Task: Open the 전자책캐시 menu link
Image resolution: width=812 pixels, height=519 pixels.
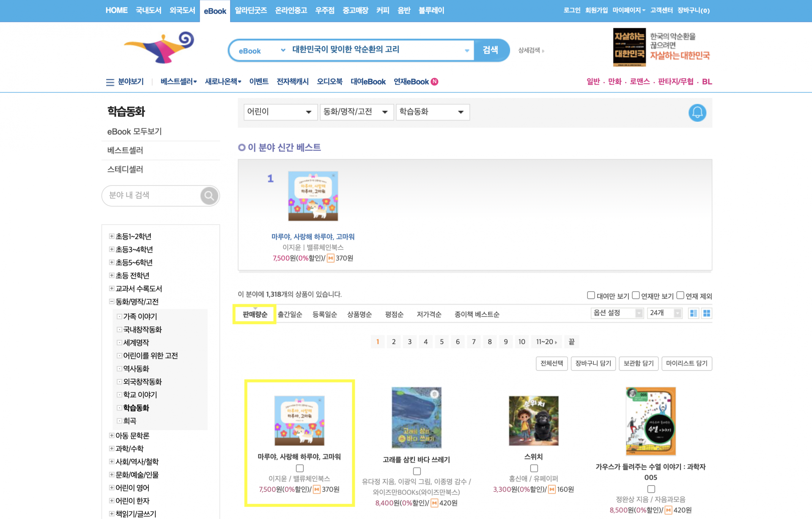Action: click(293, 82)
